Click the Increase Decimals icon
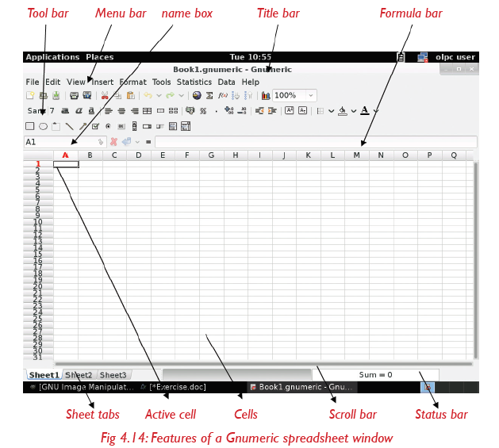Screen dimensions: 499x448 [x=229, y=110]
